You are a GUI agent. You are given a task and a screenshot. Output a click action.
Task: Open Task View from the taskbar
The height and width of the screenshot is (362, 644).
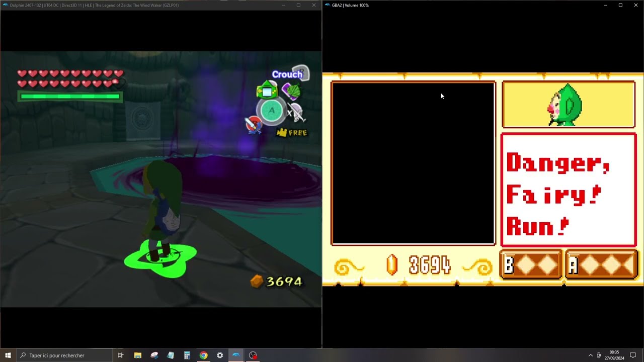coord(121,355)
